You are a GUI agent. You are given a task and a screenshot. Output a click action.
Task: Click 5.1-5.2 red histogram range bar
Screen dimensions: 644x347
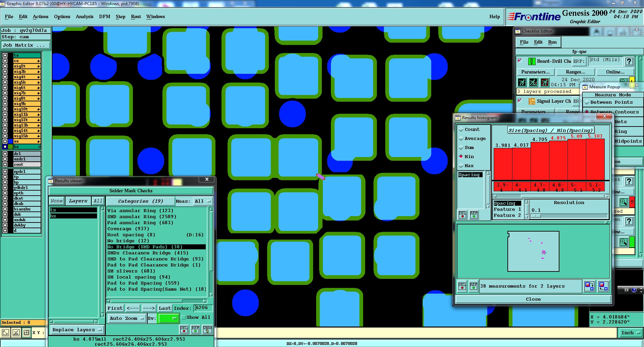click(595, 187)
